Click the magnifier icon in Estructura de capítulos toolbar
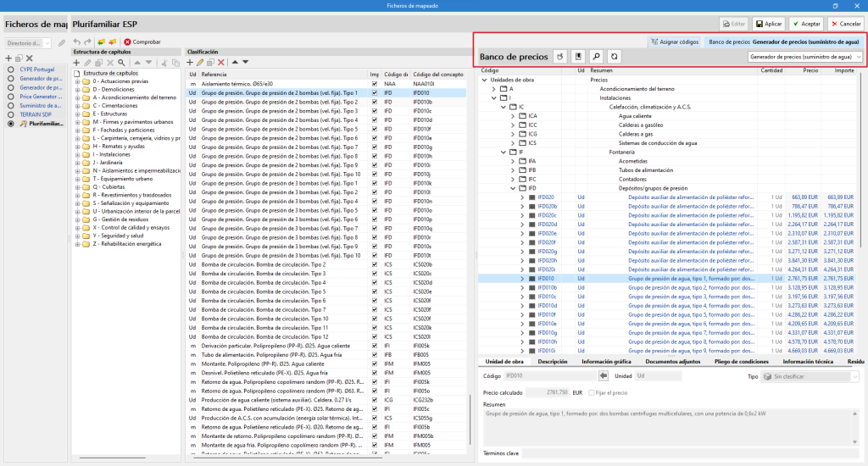Screen dimensions: 868x466 coord(121,63)
